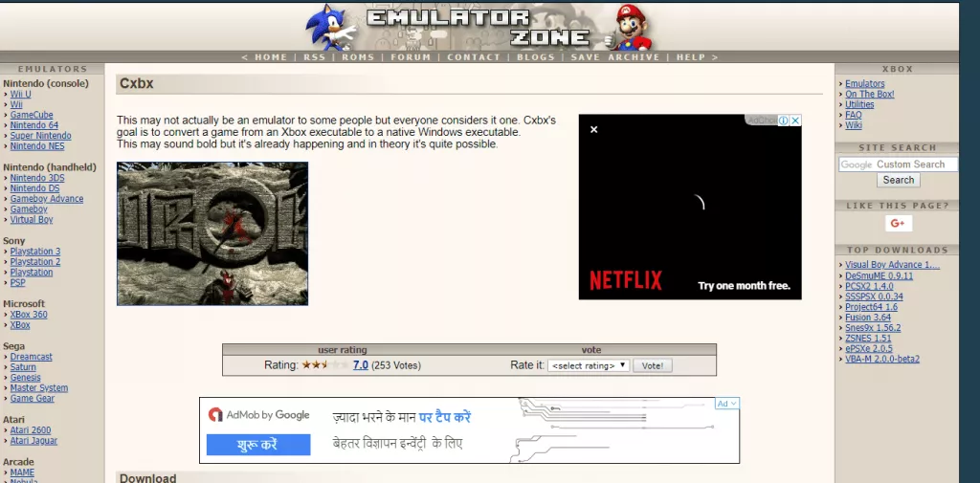Screen dimensions: 980x483
Task: Open the Nintendo 3DS link
Action: (x=37, y=178)
